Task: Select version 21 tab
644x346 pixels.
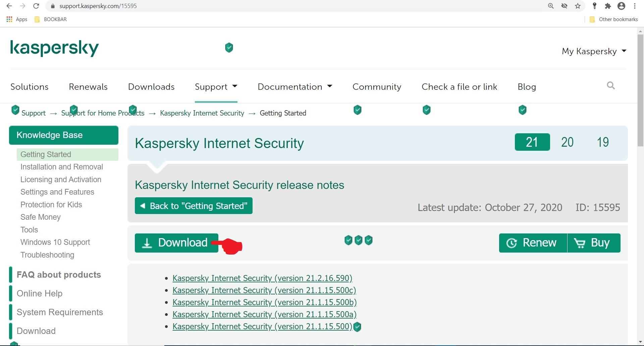Action: [x=532, y=142]
